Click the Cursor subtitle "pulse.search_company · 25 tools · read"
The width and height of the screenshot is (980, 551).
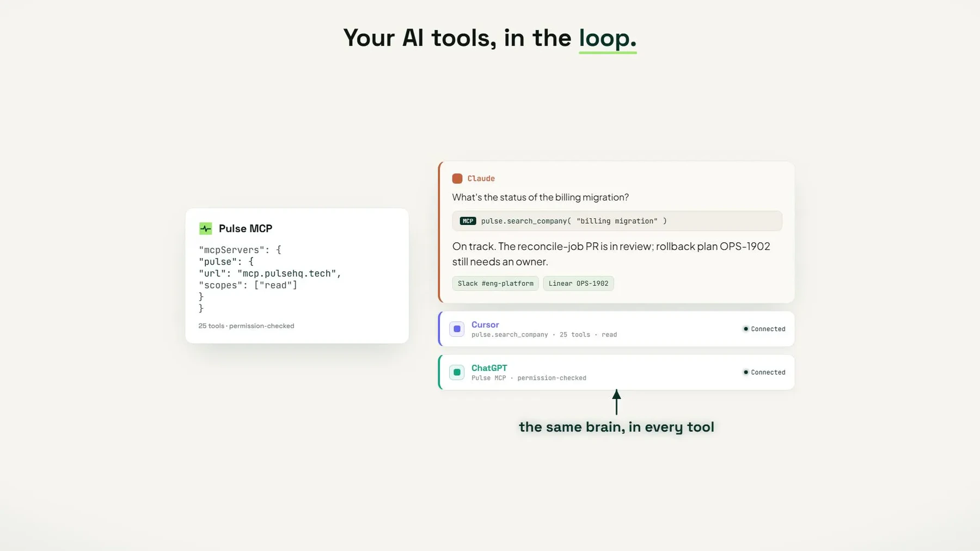pos(544,335)
